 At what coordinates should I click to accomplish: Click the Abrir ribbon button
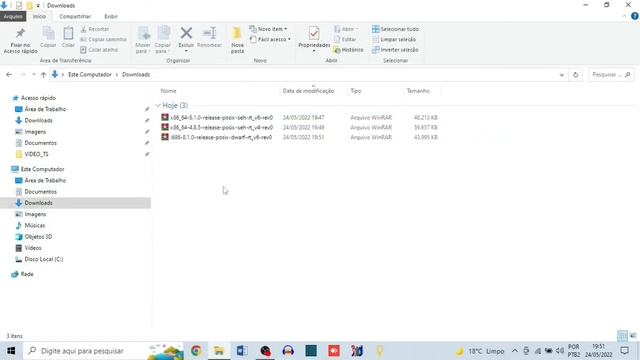pyautogui.click(x=345, y=29)
